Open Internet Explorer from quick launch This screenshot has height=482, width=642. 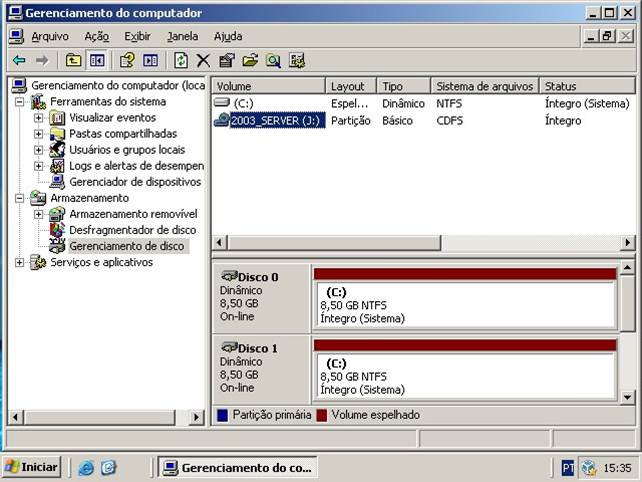coord(86,467)
